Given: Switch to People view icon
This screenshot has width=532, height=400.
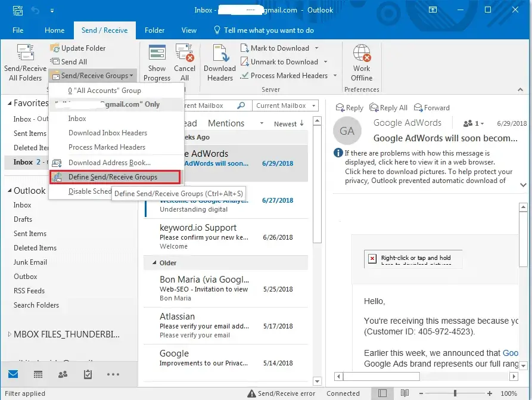Looking at the screenshot, I should pyautogui.click(x=63, y=374).
